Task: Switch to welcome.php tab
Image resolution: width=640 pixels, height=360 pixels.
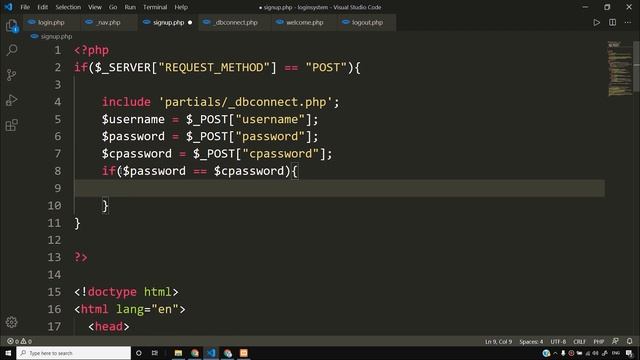Action: (304, 22)
